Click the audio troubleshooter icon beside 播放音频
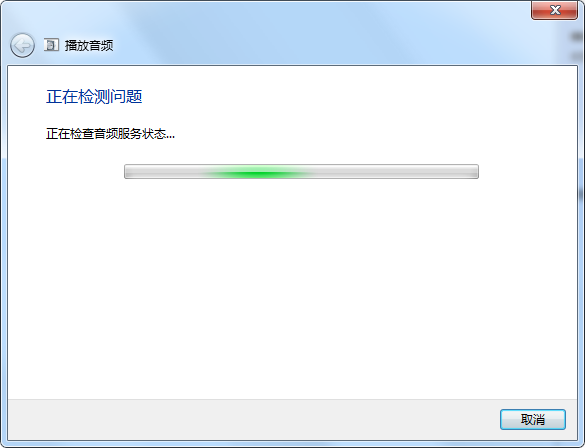 51,45
